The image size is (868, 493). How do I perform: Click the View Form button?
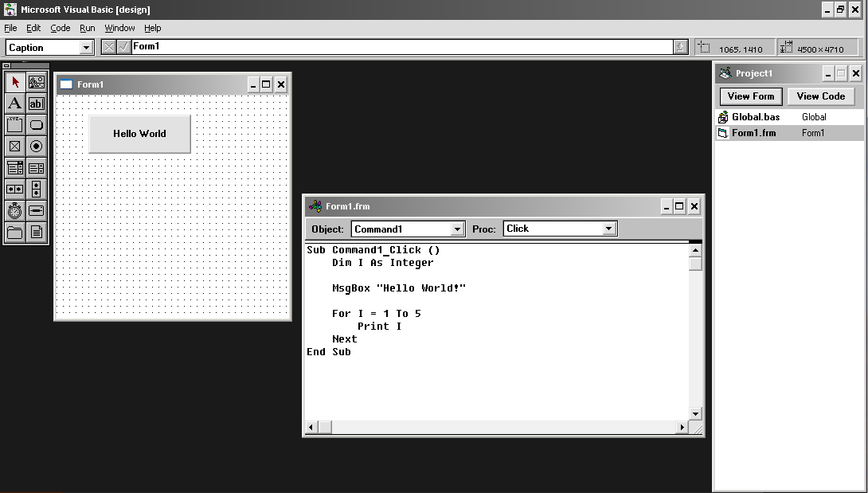tap(750, 96)
